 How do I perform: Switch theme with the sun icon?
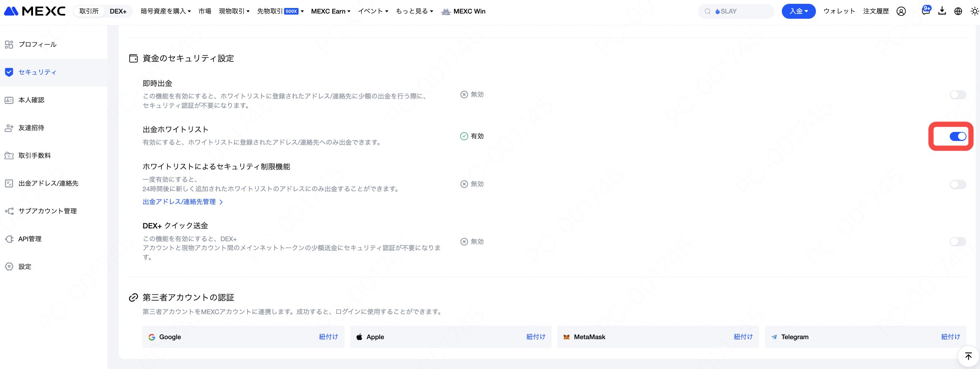(x=974, y=11)
